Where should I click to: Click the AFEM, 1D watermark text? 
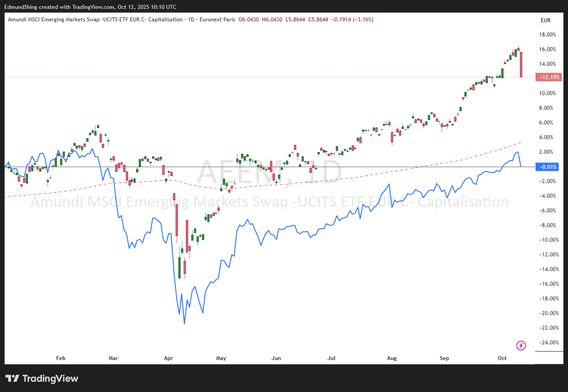[270, 172]
